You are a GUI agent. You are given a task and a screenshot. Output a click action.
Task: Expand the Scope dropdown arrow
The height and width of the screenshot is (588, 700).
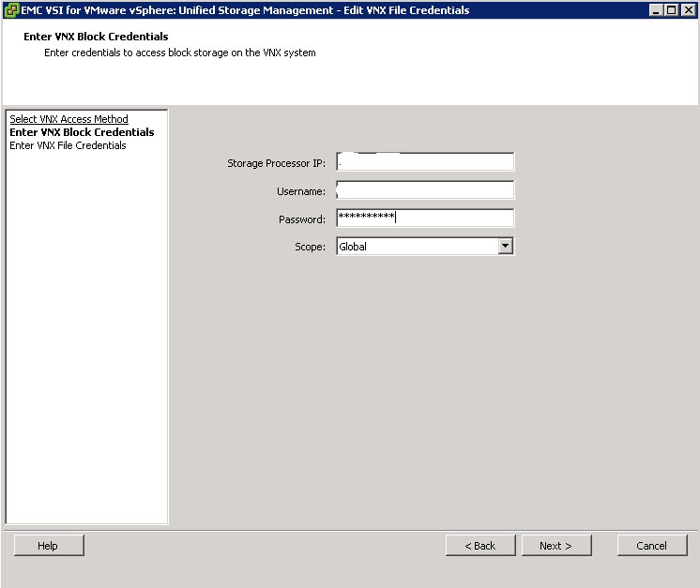tap(506, 246)
